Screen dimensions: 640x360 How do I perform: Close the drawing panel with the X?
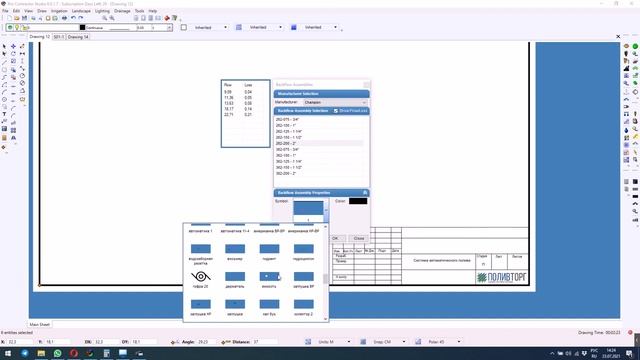618,37
